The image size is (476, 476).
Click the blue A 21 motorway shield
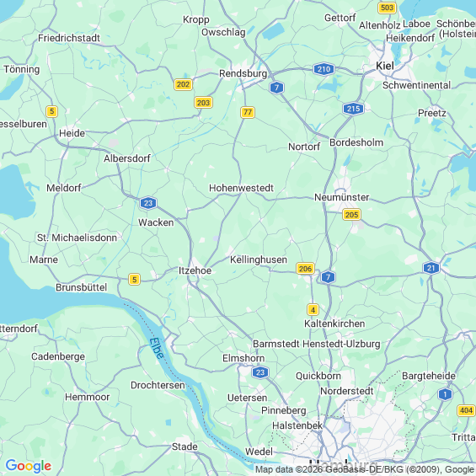click(431, 268)
